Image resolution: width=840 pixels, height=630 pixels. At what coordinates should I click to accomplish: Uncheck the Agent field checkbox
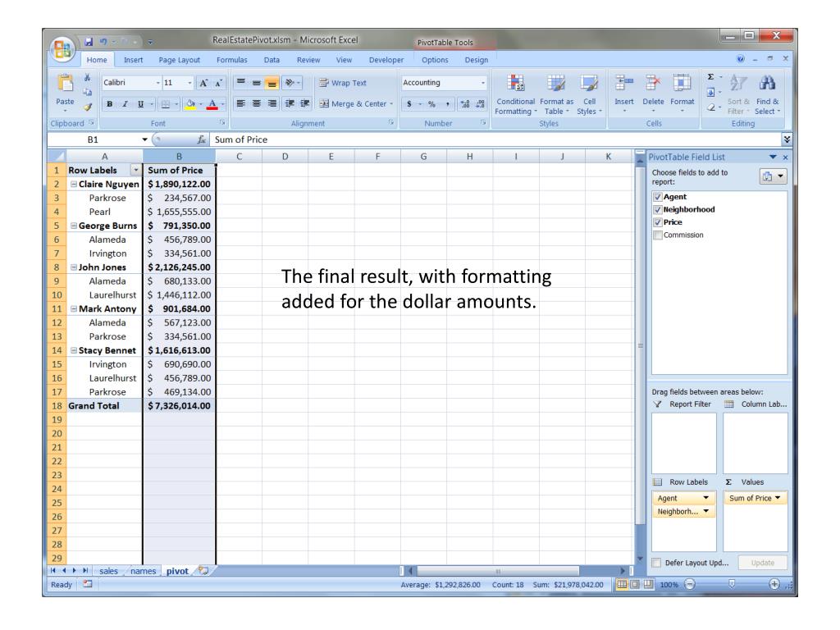point(658,198)
